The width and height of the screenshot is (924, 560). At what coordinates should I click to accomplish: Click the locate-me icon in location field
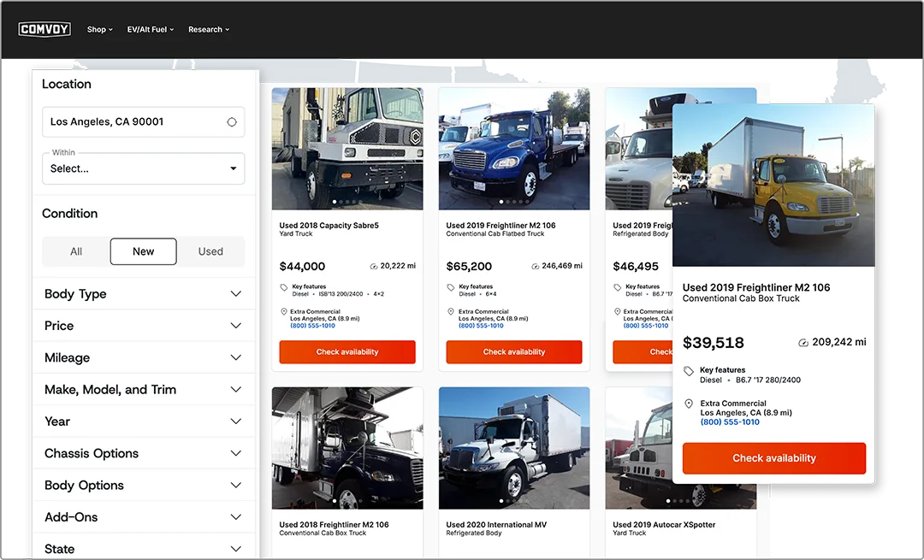click(x=232, y=122)
